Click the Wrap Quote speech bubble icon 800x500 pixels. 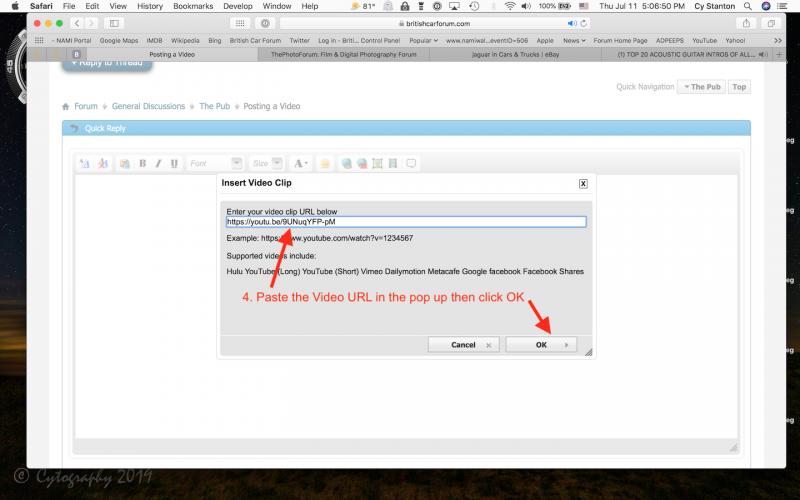click(411, 163)
